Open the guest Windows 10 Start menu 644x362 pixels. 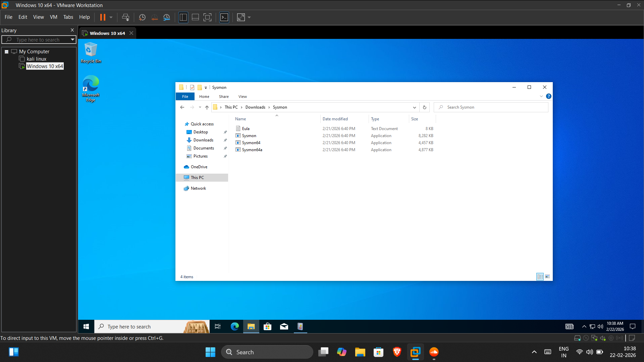click(86, 326)
